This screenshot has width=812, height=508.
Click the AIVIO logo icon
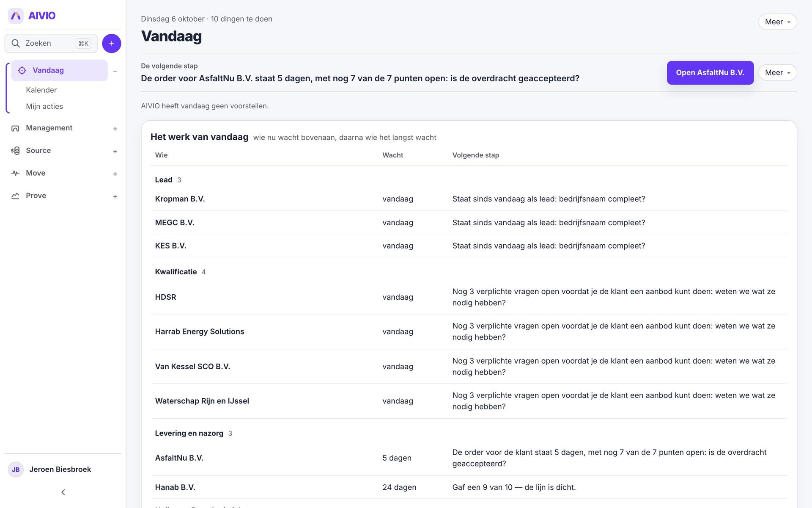pos(16,16)
